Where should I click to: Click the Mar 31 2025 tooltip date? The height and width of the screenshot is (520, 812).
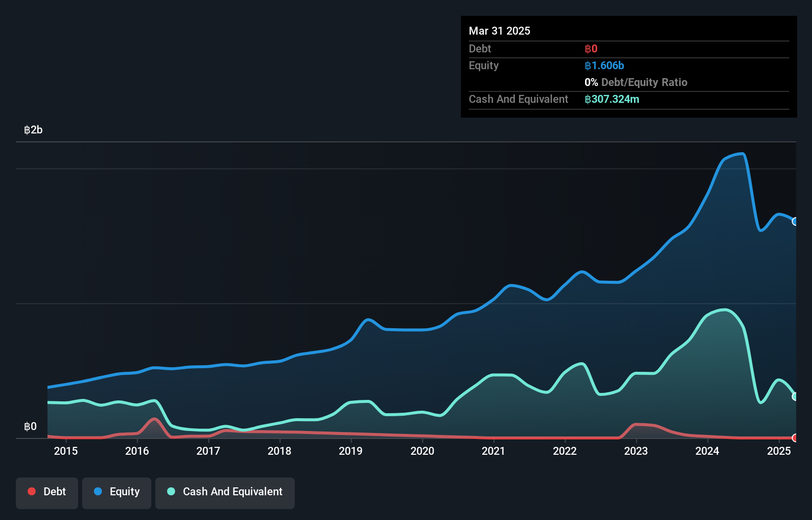point(499,31)
